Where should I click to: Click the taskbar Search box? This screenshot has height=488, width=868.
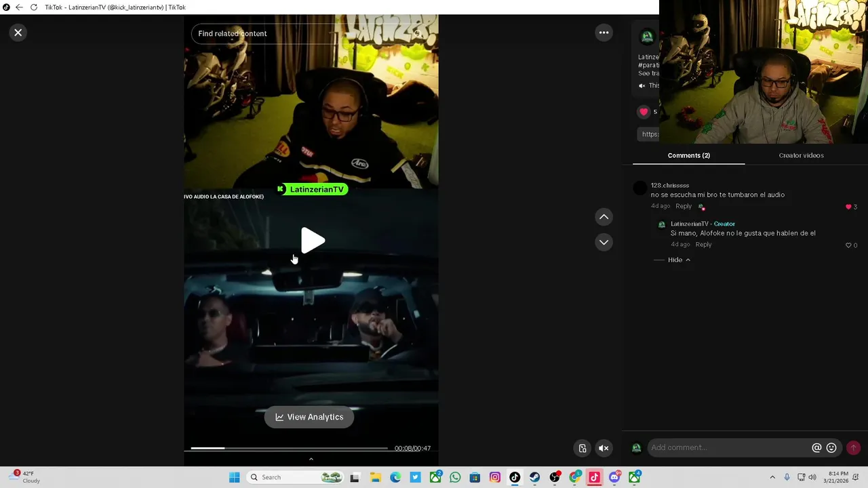(295, 477)
